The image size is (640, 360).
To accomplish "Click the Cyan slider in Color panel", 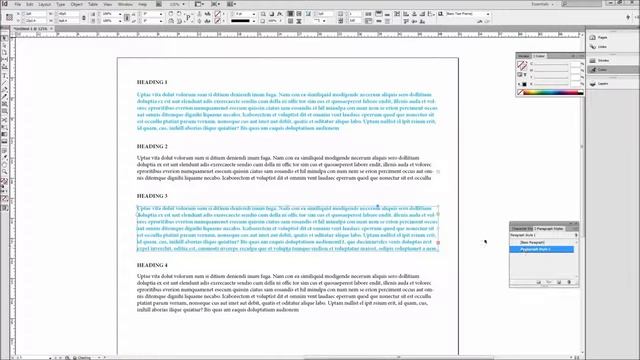I will pos(551,65).
